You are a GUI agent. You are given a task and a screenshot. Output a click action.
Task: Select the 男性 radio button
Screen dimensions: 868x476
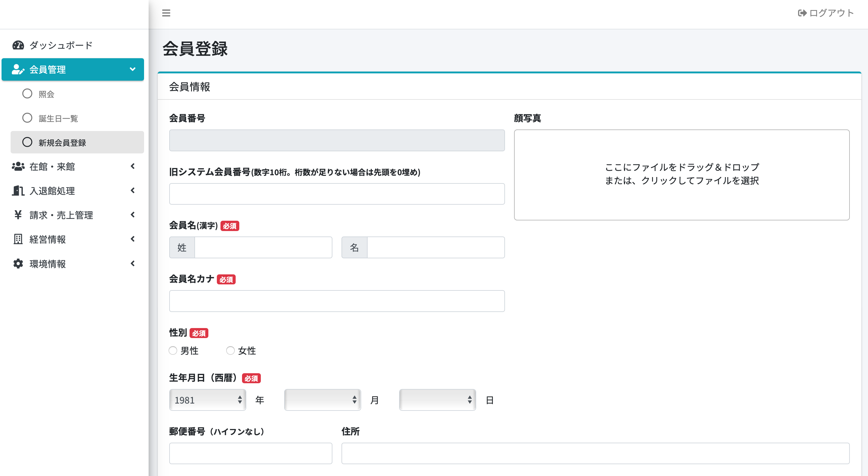(173, 351)
